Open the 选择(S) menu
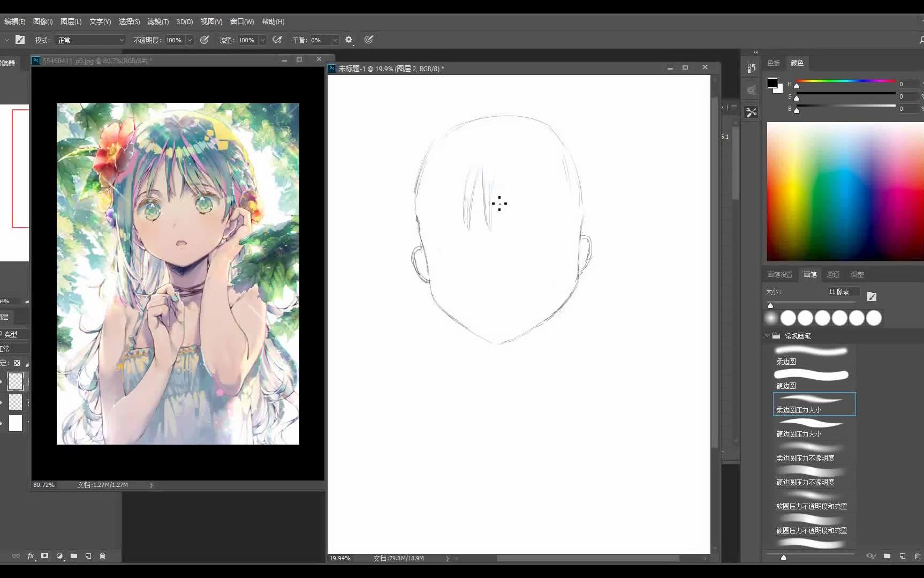This screenshot has height=578, width=924. tap(129, 21)
